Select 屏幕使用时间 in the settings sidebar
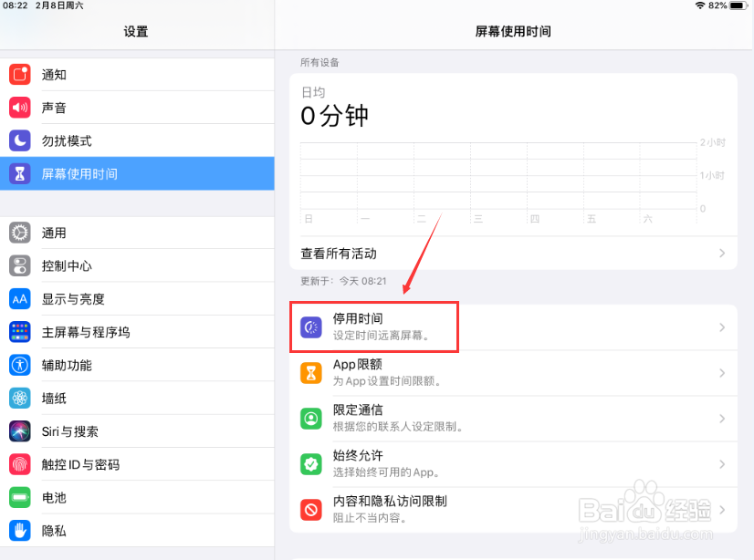The width and height of the screenshot is (754, 560). coord(137,174)
